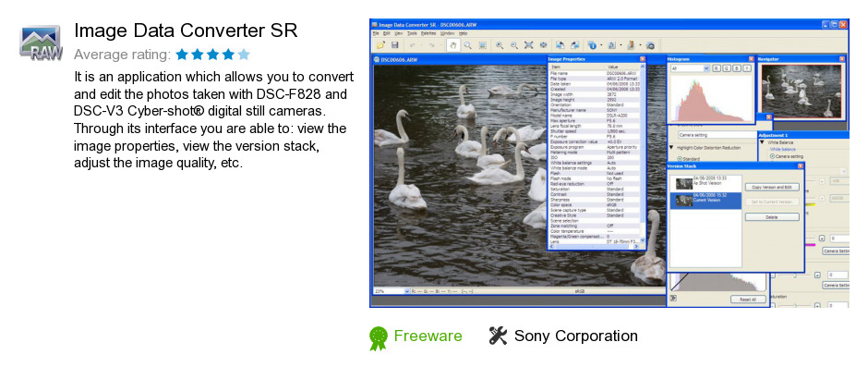Viewport: 868px width, 379px height.
Task: Click the output/export door icon
Action: click(631, 45)
